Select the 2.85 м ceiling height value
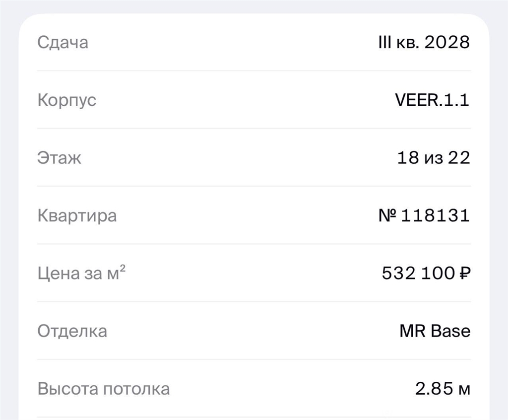This screenshot has width=508, height=420. [443, 389]
